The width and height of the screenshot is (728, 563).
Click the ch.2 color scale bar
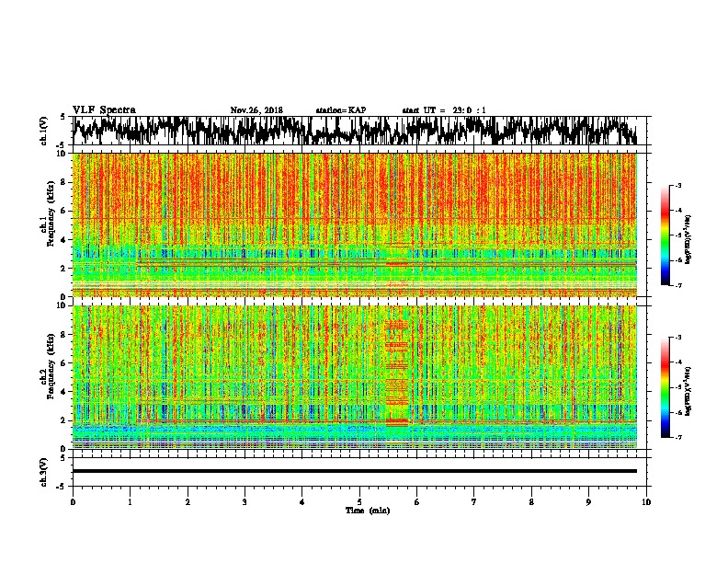[665, 387]
